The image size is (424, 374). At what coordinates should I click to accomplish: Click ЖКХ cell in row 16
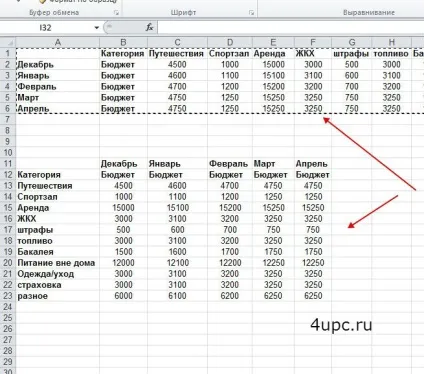(x=58, y=219)
